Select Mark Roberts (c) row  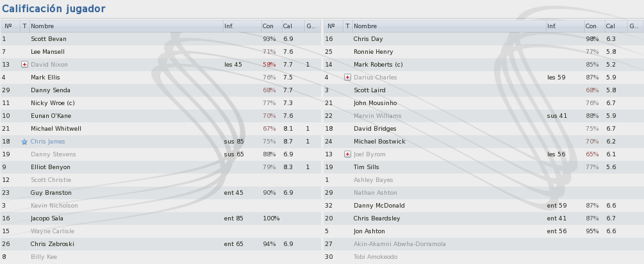483,65
